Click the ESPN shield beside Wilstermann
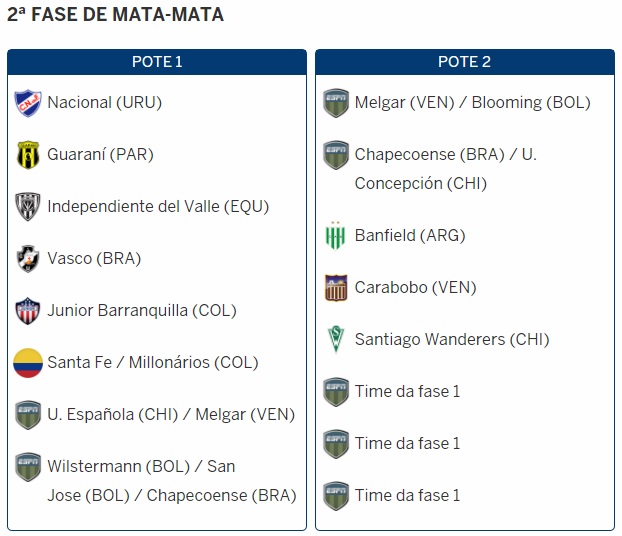The height and width of the screenshot is (536, 622). (x=28, y=467)
